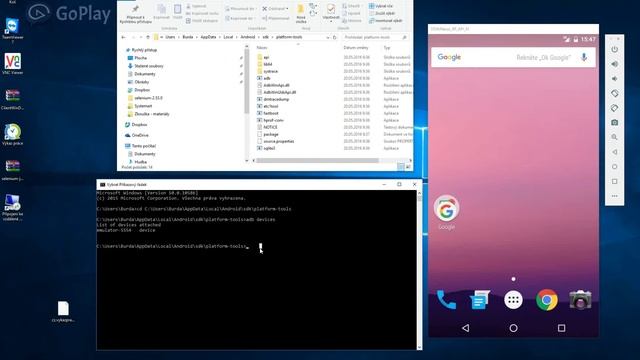Image resolution: width=640 pixels, height=360 pixels.
Task: Click AppData in the address breadcrumb
Action: [208, 37]
